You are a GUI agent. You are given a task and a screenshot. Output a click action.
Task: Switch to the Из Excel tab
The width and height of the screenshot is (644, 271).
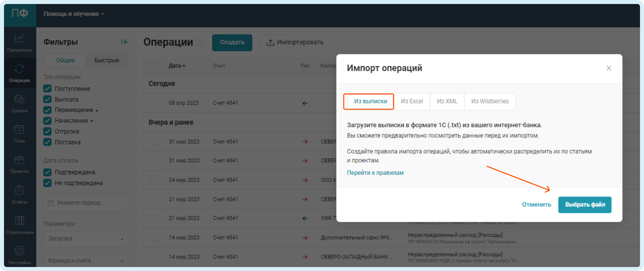point(412,101)
